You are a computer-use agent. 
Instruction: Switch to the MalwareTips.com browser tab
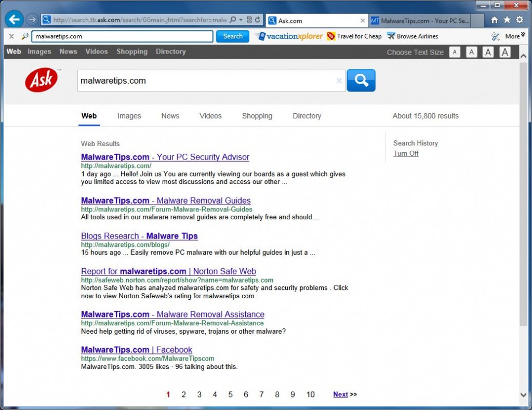420,21
